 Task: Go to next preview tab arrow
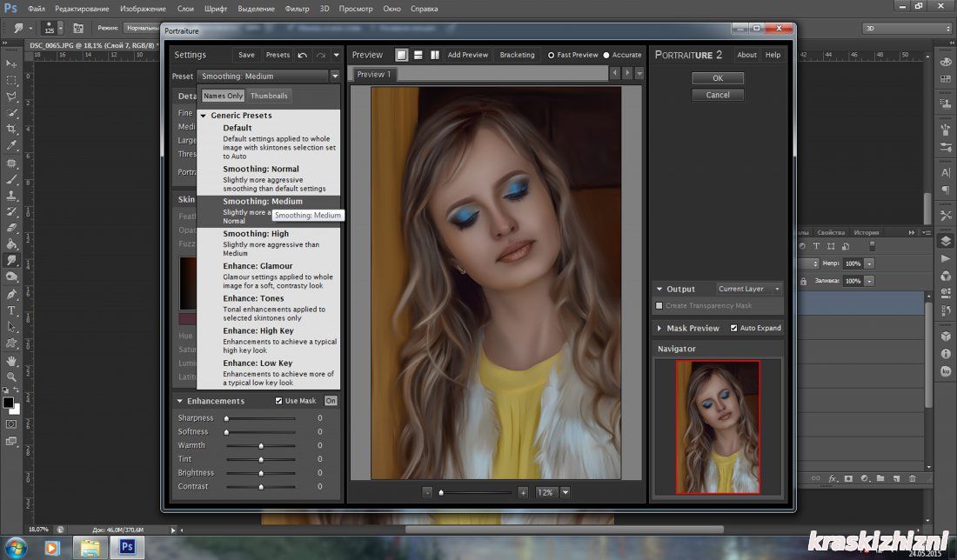point(626,73)
